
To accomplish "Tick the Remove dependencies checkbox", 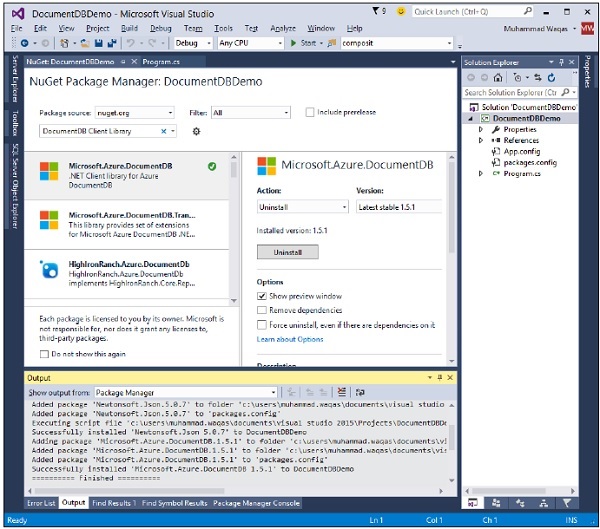I will (262, 311).
